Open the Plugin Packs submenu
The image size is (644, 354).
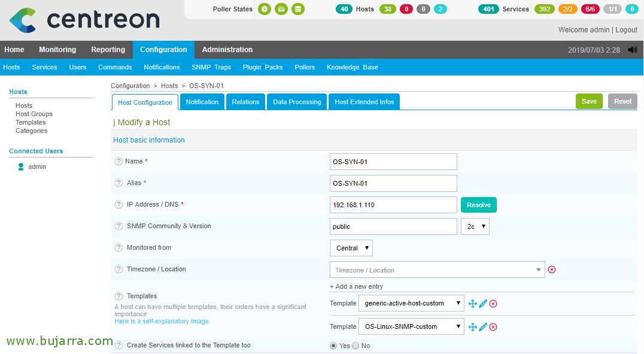[x=263, y=67]
